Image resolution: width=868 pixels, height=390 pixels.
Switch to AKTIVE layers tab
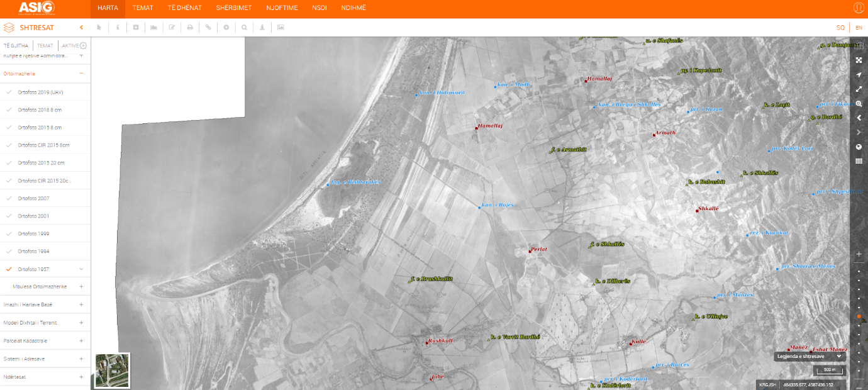(x=70, y=45)
